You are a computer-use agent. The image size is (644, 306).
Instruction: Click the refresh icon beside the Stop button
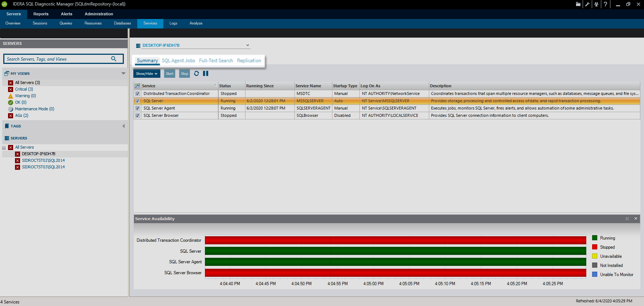(x=197, y=73)
